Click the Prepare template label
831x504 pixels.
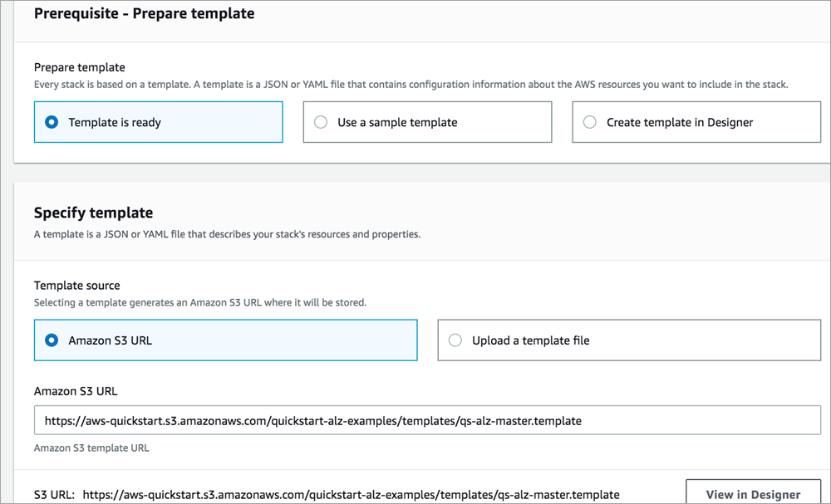tap(80, 67)
